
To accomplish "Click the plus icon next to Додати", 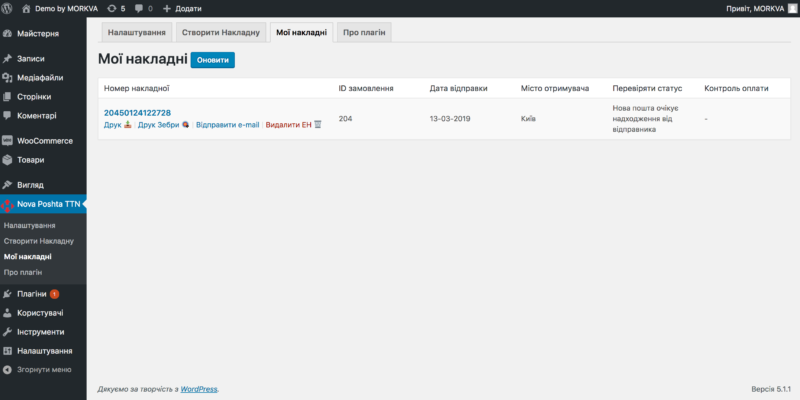I will coord(166,9).
